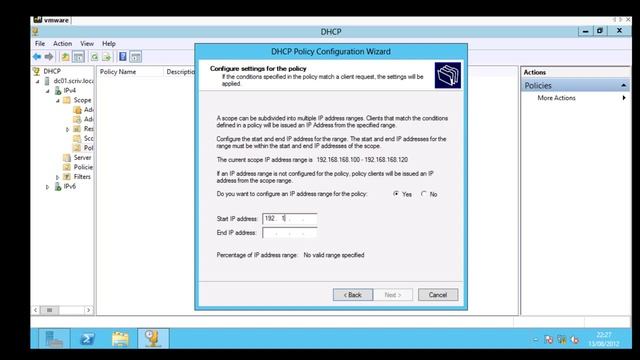The image size is (640, 360).
Task: Click More Actions in Actions pane
Action: (x=556, y=98)
